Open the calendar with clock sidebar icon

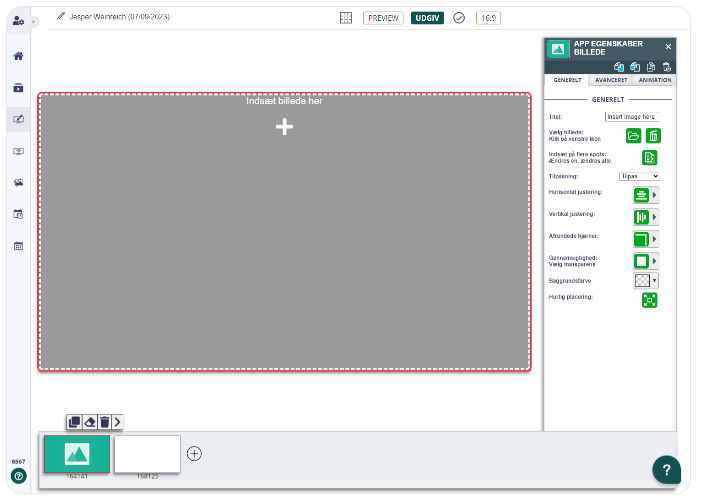18,214
